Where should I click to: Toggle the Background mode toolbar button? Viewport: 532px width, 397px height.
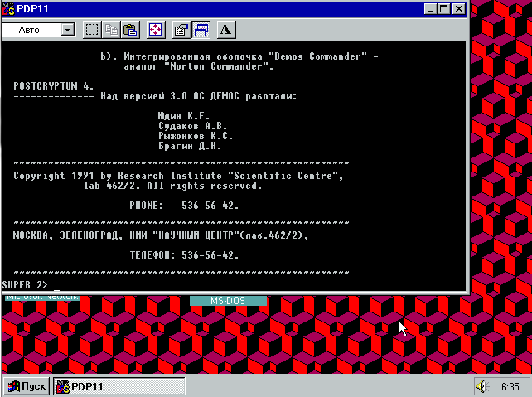201,30
